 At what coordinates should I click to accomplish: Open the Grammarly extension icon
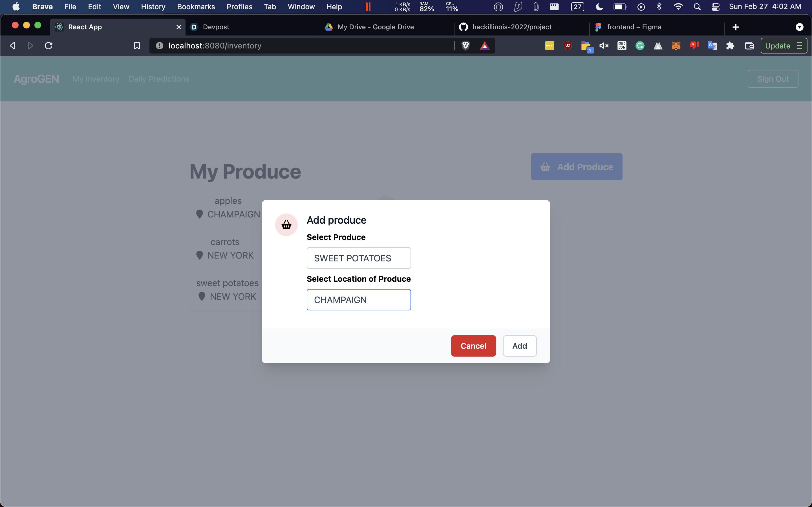pos(640,46)
